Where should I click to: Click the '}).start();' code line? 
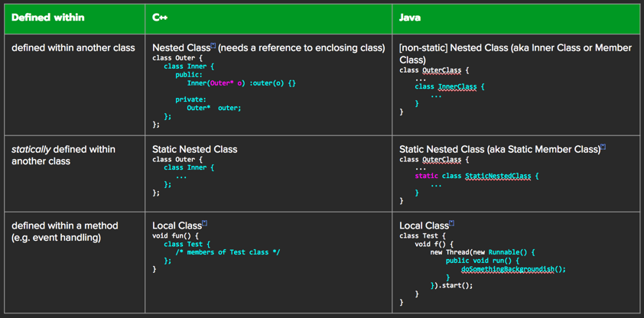[451, 286]
